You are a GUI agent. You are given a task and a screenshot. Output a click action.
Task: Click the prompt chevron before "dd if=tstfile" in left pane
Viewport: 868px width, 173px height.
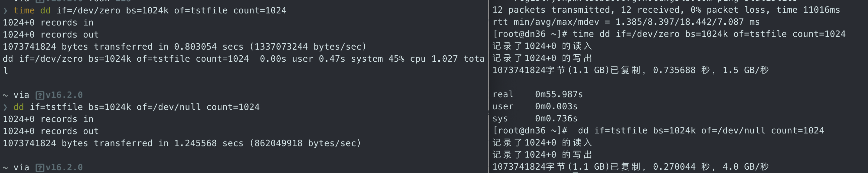coord(5,107)
